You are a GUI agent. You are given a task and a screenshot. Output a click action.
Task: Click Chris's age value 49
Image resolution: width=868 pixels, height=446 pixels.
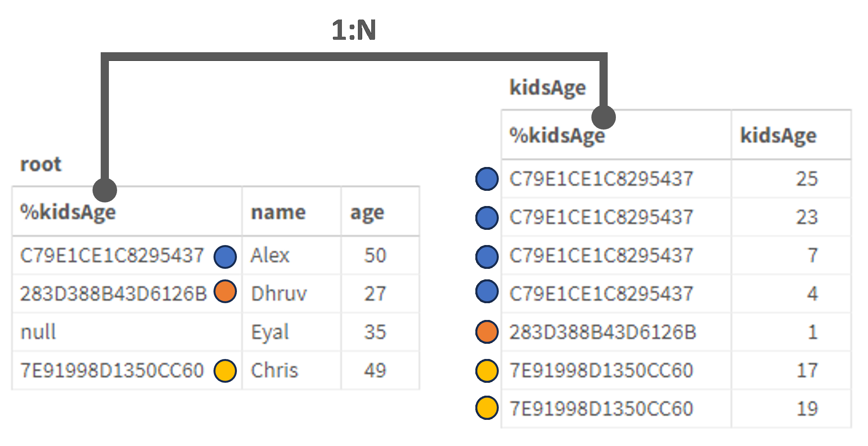375,370
